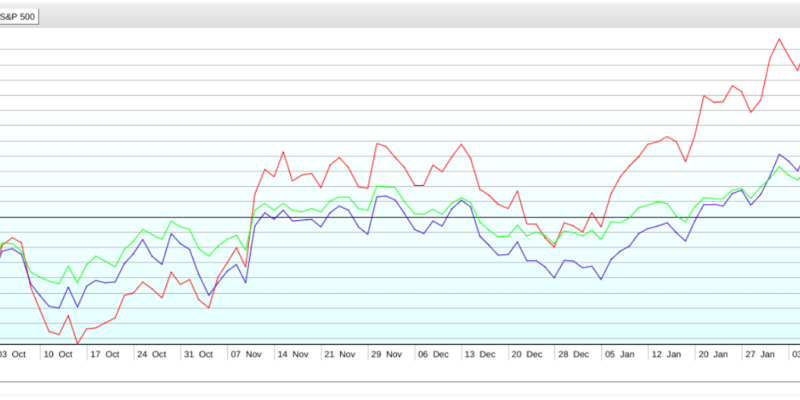This screenshot has width=800, height=400.
Task: Click the 20 Jan date label
Action: (714, 354)
